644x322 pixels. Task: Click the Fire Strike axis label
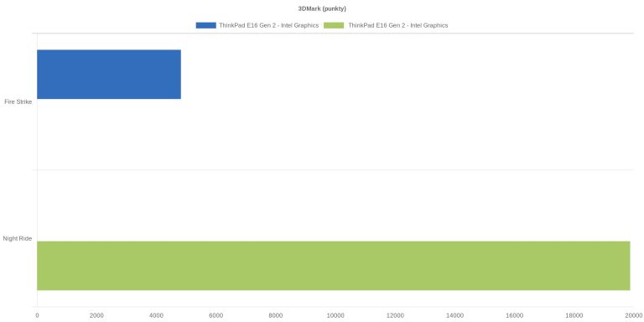18,101
